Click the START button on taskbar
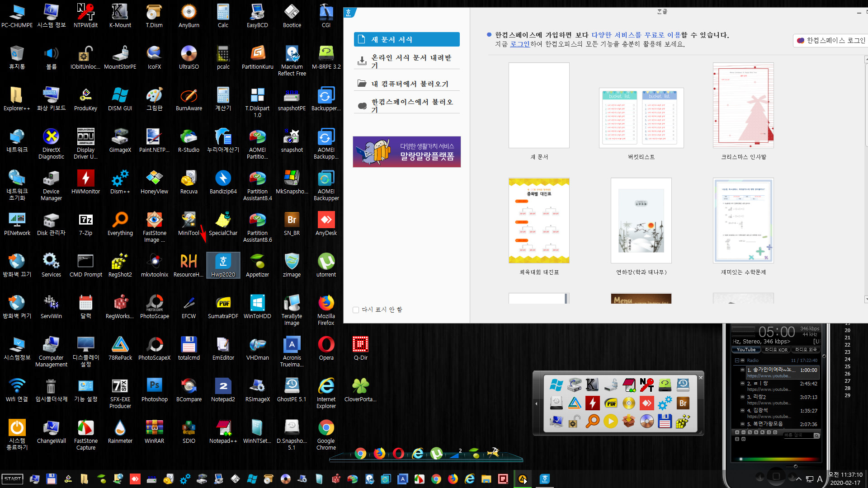This screenshot has height=488, width=868. (x=12, y=479)
